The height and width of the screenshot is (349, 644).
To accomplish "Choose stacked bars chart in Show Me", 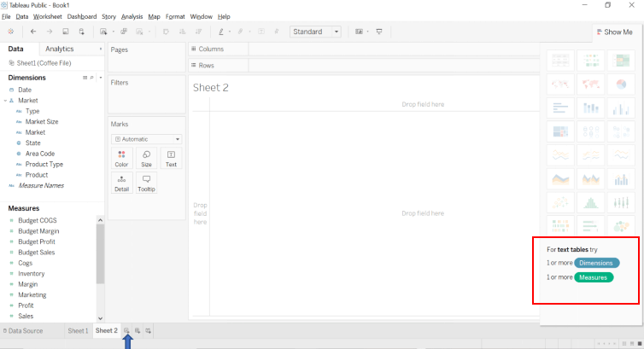I will 590,108.
